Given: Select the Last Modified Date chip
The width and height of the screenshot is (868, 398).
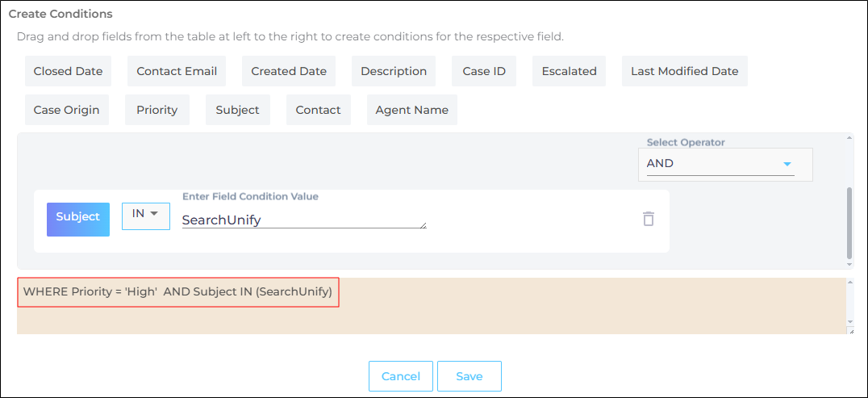Looking at the screenshot, I should point(684,71).
